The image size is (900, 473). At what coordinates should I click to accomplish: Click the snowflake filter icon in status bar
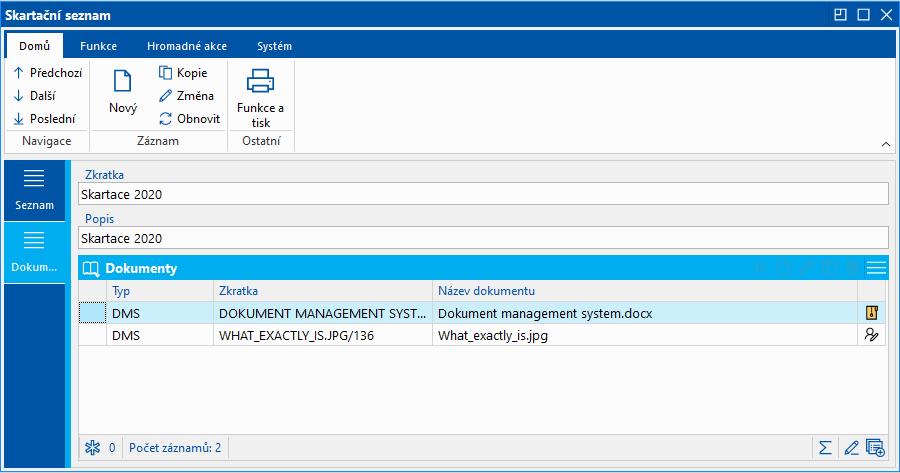point(91,447)
